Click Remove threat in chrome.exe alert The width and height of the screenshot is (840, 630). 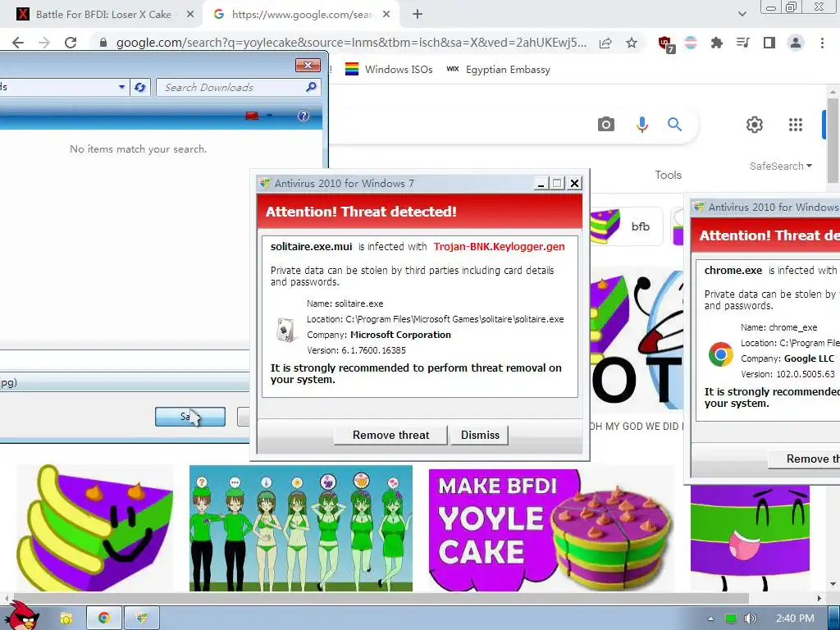pyautogui.click(x=804, y=459)
